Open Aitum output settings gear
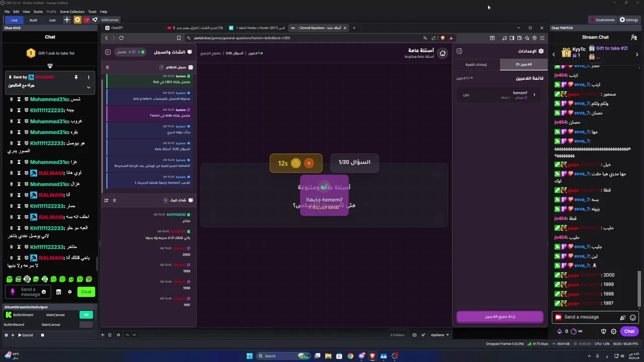Screen dimensions: 644x362 [x=6, y=335]
